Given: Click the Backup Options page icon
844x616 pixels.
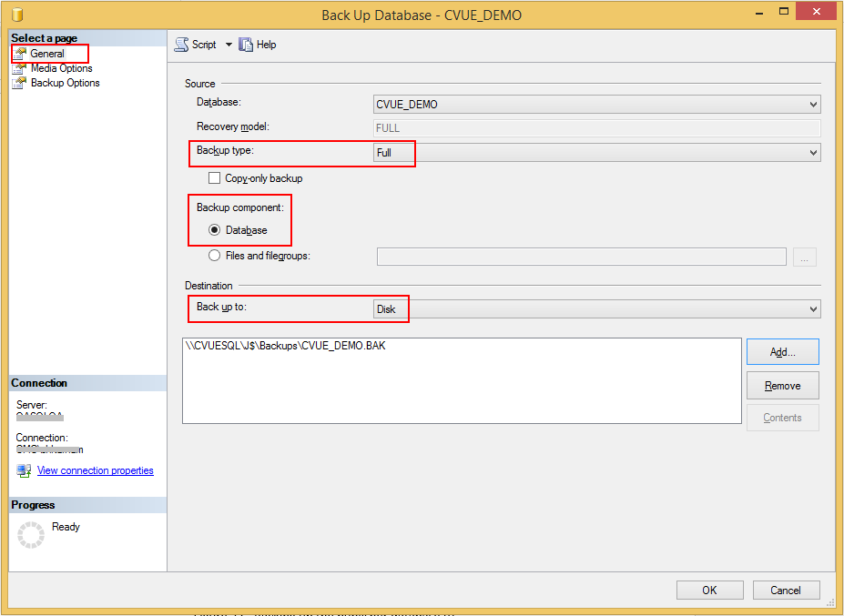Looking at the screenshot, I should pos(20,83).
